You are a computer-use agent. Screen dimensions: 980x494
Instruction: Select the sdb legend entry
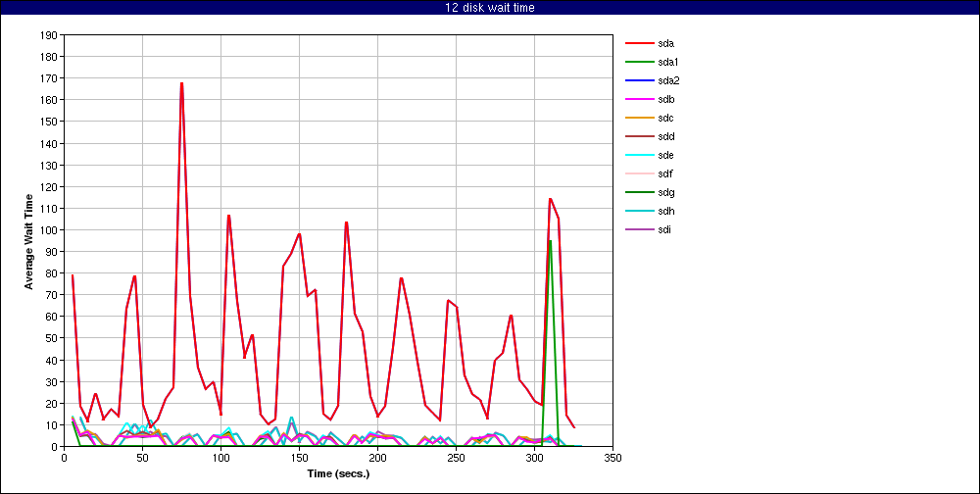pos(650,99)
